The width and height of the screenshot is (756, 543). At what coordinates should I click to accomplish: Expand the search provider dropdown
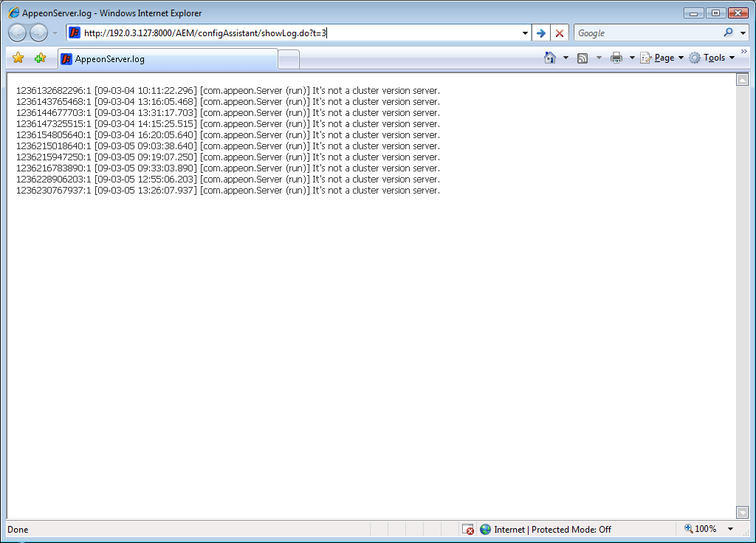coord(743,33)
